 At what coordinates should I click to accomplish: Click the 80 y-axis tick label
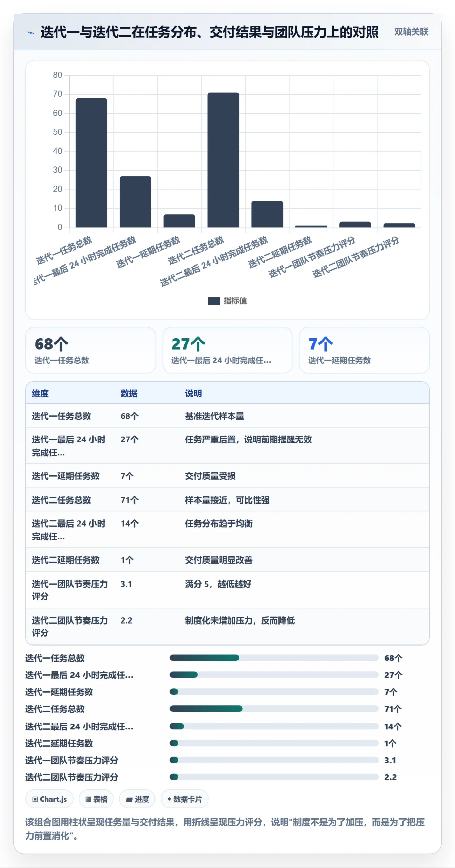[x=58, y=75]
